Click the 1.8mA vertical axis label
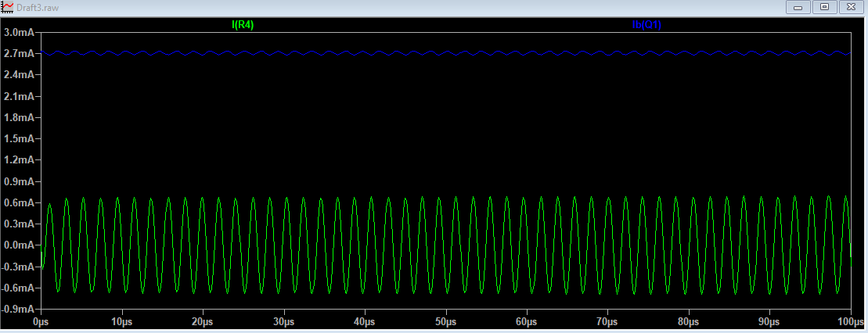 [x=18, y=117]
